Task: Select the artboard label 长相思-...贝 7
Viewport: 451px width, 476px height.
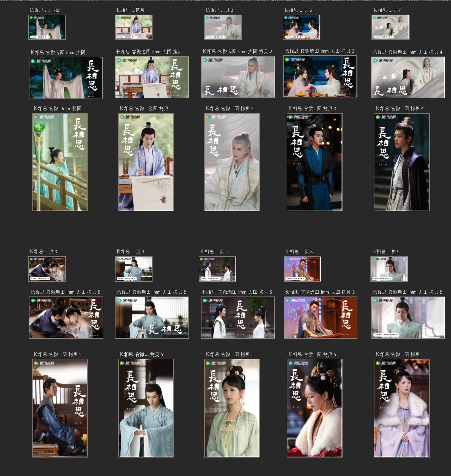Action: pos(387,10)
